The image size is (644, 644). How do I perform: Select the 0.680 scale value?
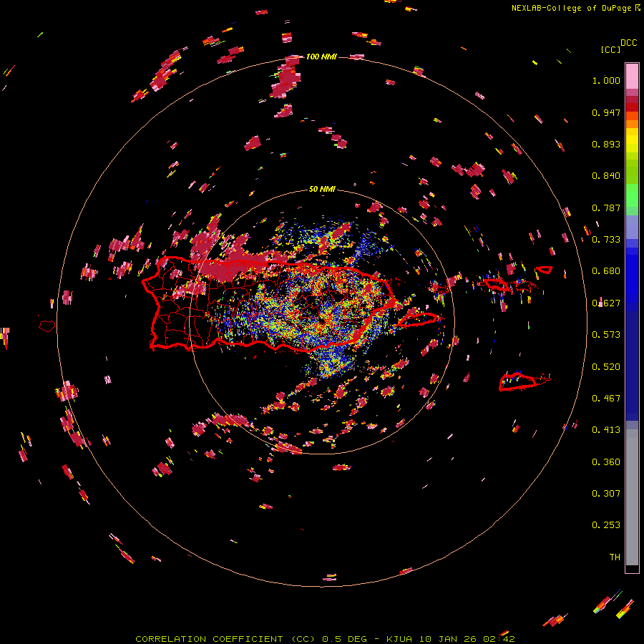[606, 271]
